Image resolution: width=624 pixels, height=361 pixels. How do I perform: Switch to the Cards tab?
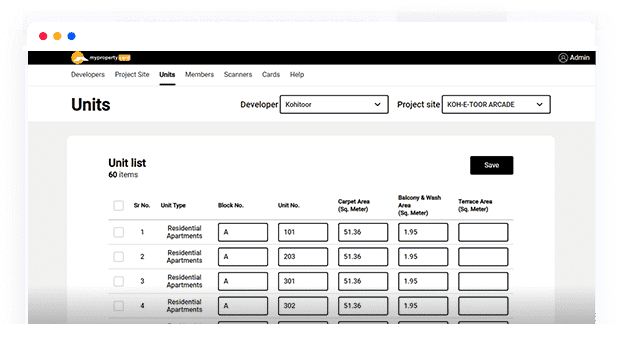[271, 74]
